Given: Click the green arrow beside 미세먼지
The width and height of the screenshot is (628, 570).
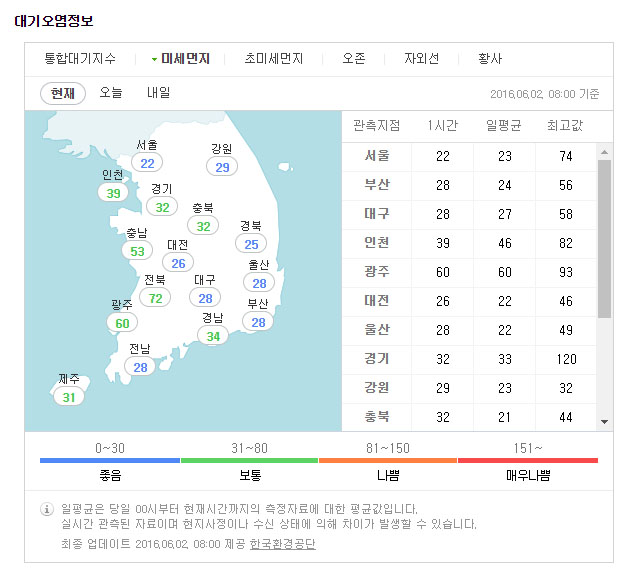Looking at the screenshot, I should [x=154, y=60].
